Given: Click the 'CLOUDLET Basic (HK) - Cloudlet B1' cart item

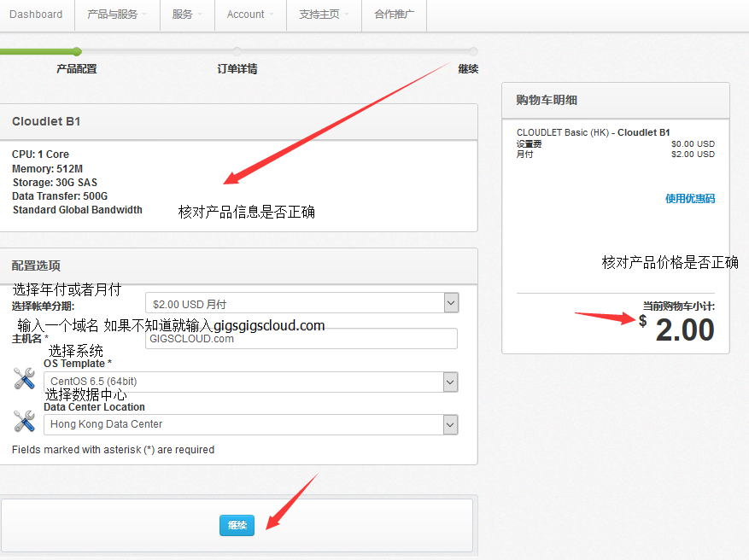Looking at the screenshot, I should coord(594,132).
